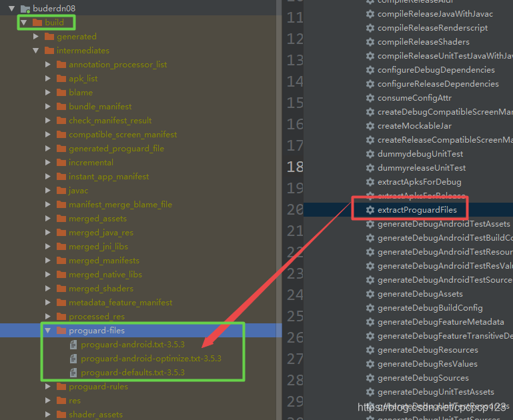
Task: Collapse the intermediates folder arrow
Action: [x=36, y=51]
